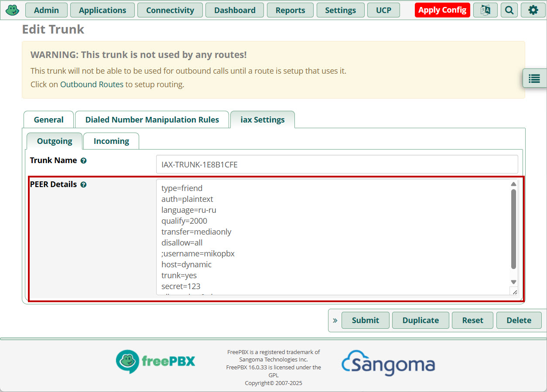Click the Trunk Name help icon
This screenshot has height=392, width=547.
click(83, 160)
